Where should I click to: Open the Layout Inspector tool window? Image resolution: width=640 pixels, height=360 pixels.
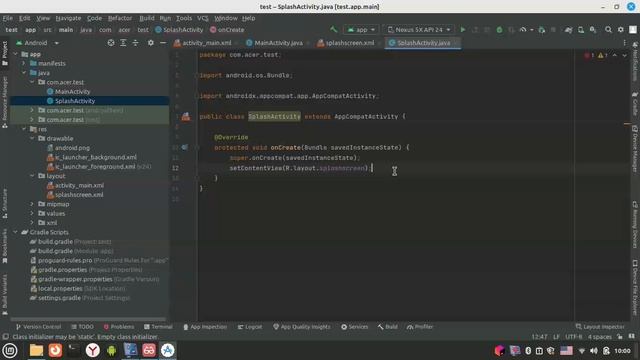click(600, 327)
